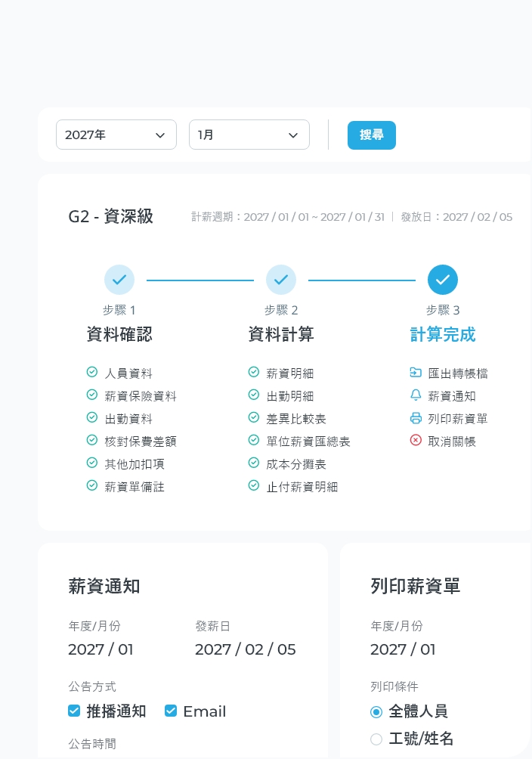This screenshot has height=759, width=532.
Task: Click 匯出轉帳檔 action text
Action: click(x=458, y=373)
